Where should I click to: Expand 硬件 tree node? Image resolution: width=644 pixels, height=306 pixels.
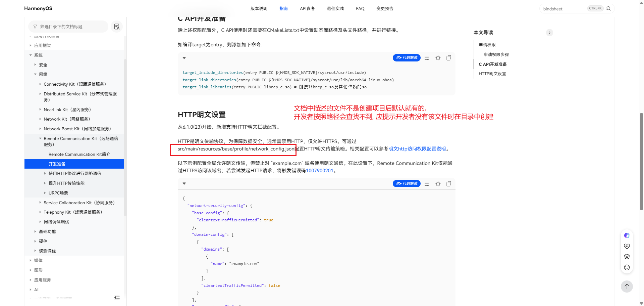(x=35, y=241)
